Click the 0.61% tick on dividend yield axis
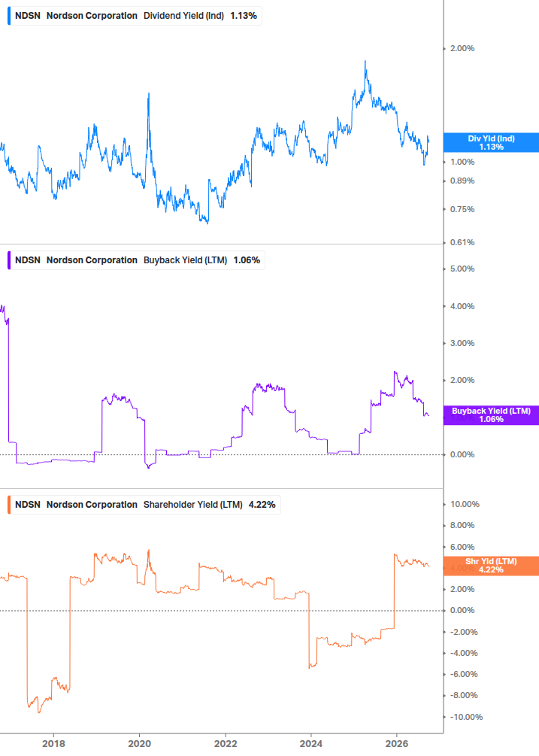539x756 pixels. tap(462, 242)
